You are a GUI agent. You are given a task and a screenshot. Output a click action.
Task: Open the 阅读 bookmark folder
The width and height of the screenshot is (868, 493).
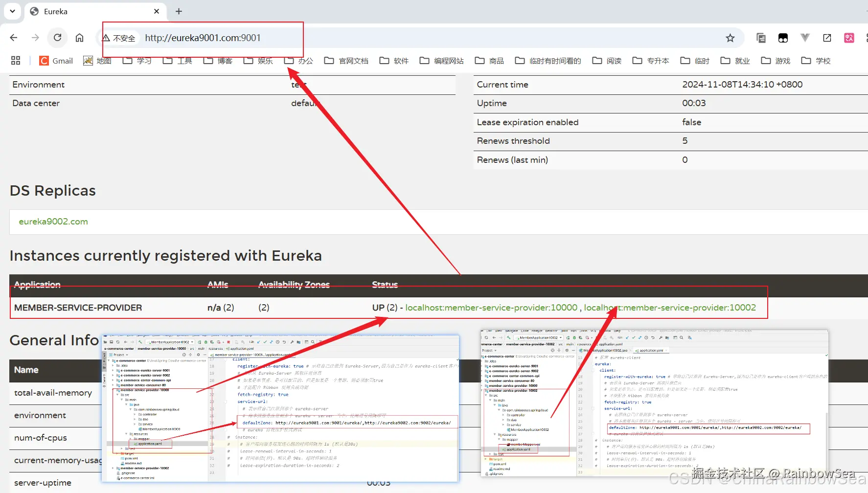click(607, 61)
